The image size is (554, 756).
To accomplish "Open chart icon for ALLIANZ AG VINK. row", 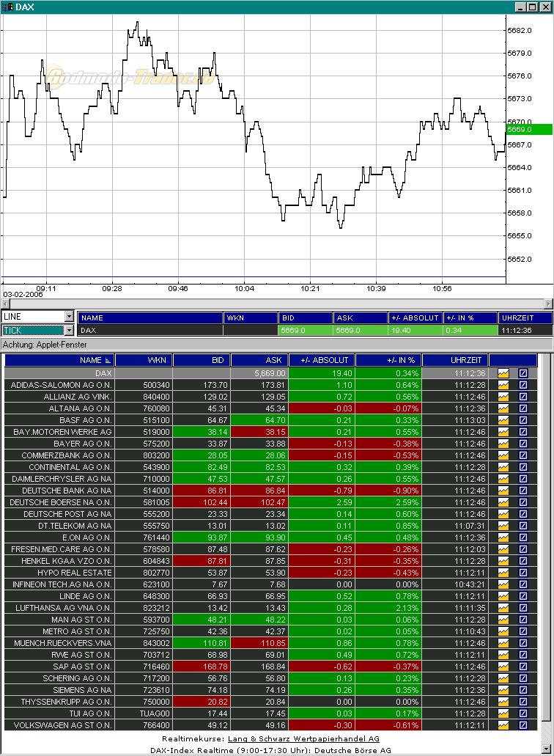I will [x=503, y=397].
